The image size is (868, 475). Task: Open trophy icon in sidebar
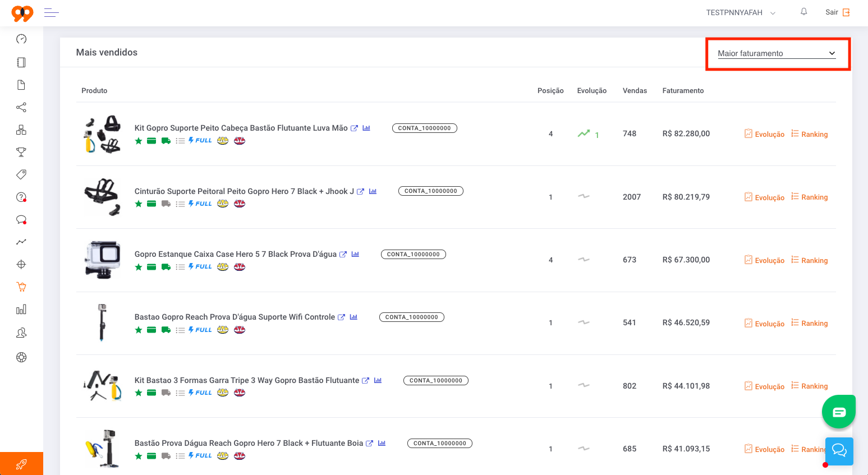[x=21, y=152]
